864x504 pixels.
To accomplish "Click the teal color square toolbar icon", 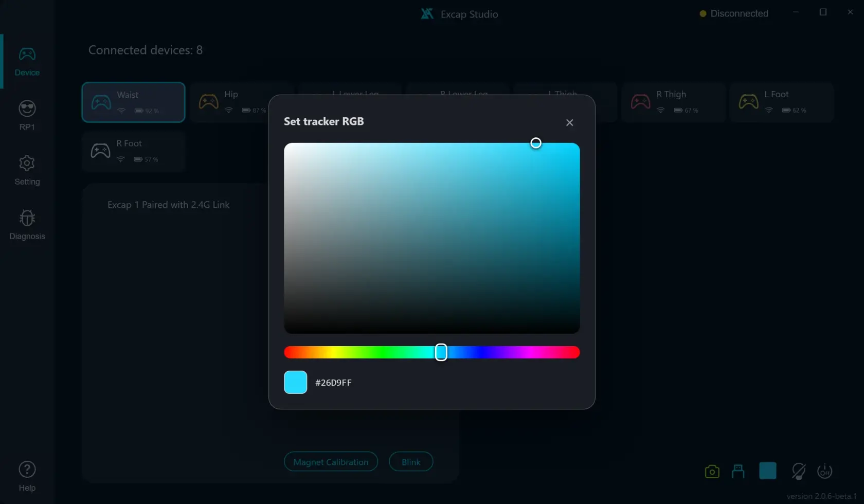I will click(x=767, y=471).
